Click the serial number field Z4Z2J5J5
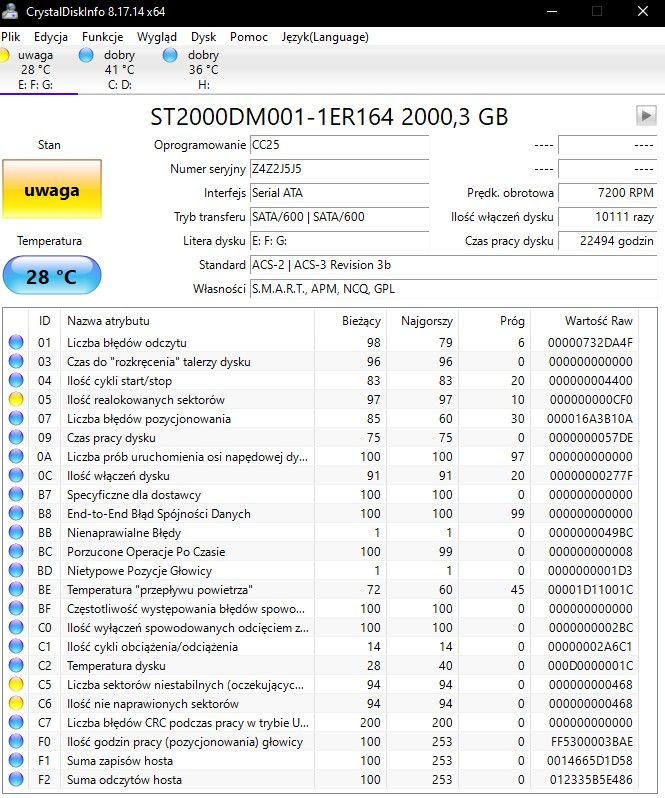665x798 pixels. (x=339, y=169)
